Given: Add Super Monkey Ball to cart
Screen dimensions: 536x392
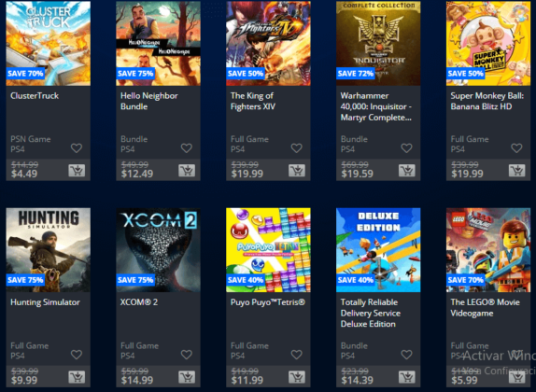Looking at the screenshot, I should click(517, 170).
